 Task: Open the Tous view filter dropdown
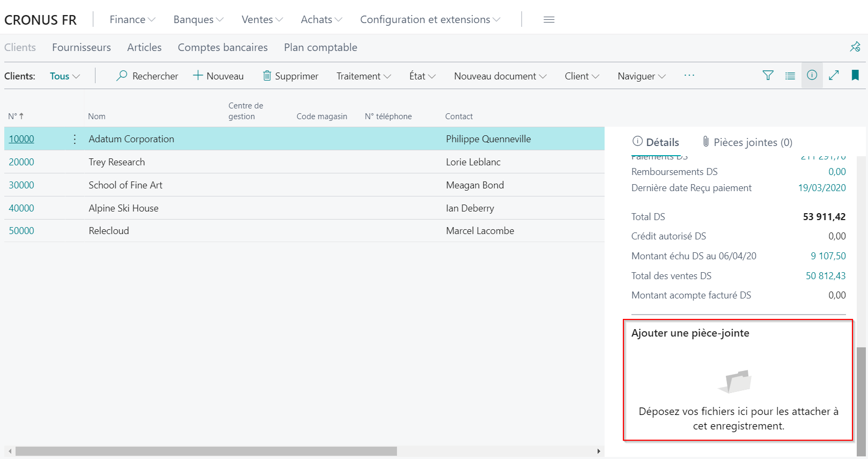[65, 76]
